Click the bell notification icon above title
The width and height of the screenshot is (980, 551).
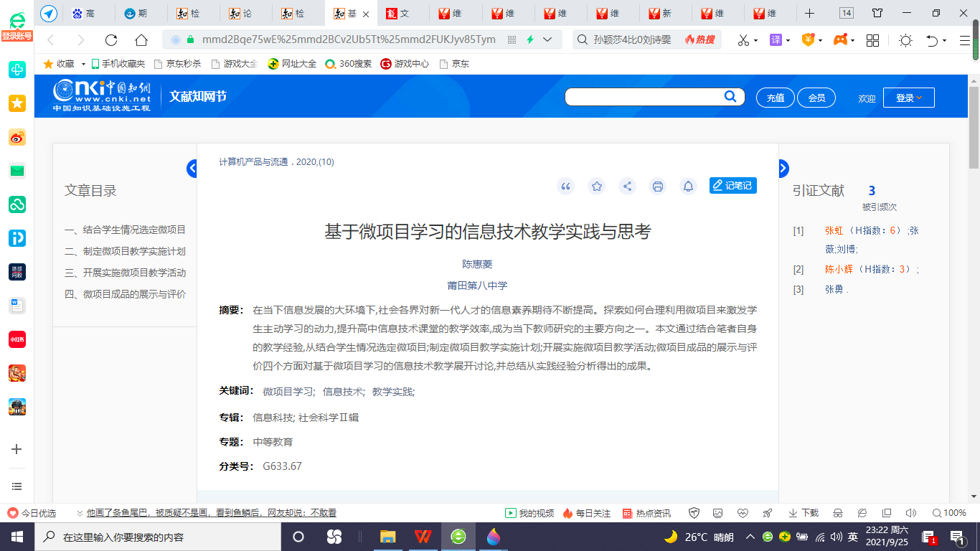click(x=688, y=187)
